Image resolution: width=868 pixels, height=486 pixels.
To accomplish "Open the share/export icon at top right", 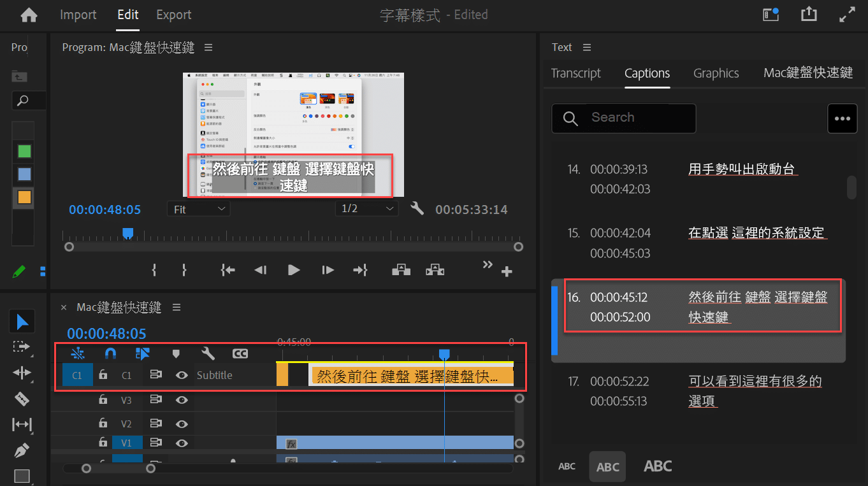I will (808, 15).
